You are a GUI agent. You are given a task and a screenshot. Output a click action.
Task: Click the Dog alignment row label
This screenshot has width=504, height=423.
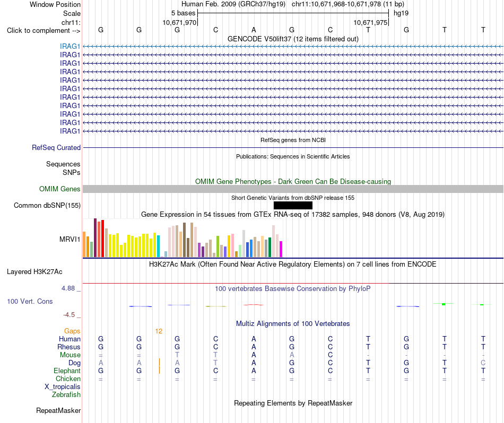pyautogui.click(x=75, y=363)
